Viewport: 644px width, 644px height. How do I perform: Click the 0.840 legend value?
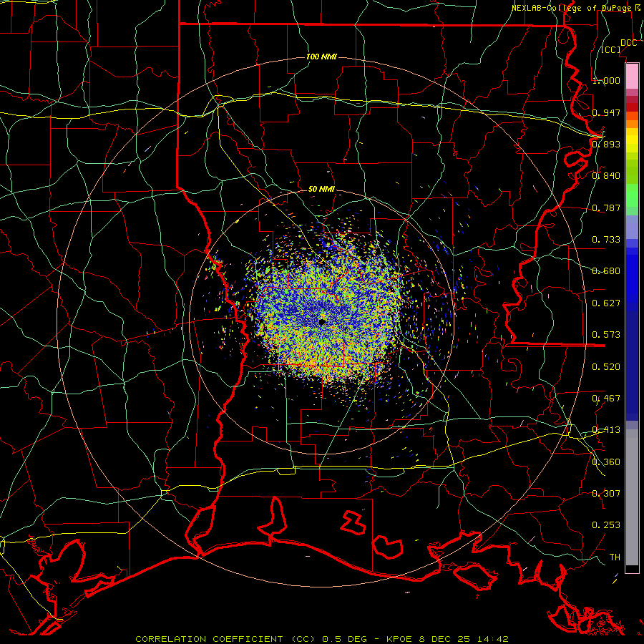[x=606, y=176]
